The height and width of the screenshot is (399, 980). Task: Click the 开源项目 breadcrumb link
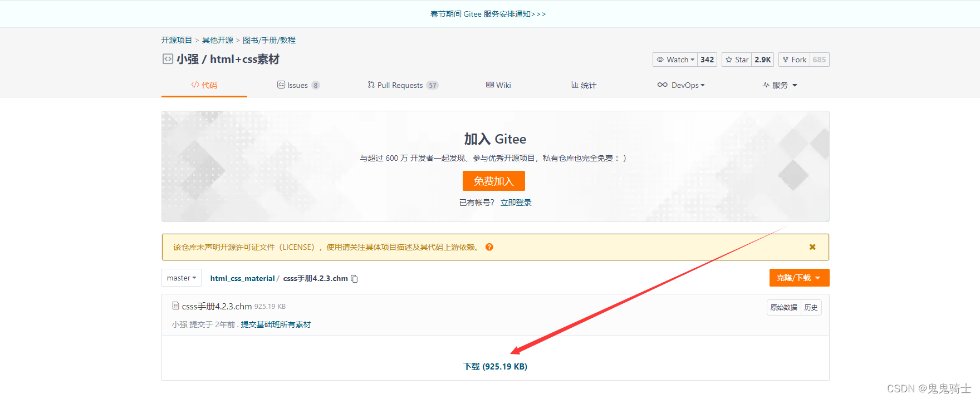point(177,40)
